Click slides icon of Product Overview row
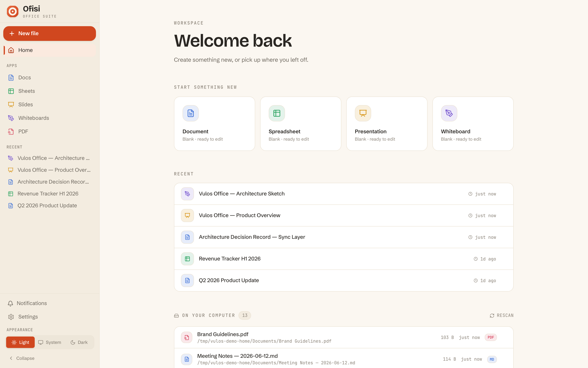Image resolution: width=588 pixels, height=368 pixels. (x=187, y=215)
